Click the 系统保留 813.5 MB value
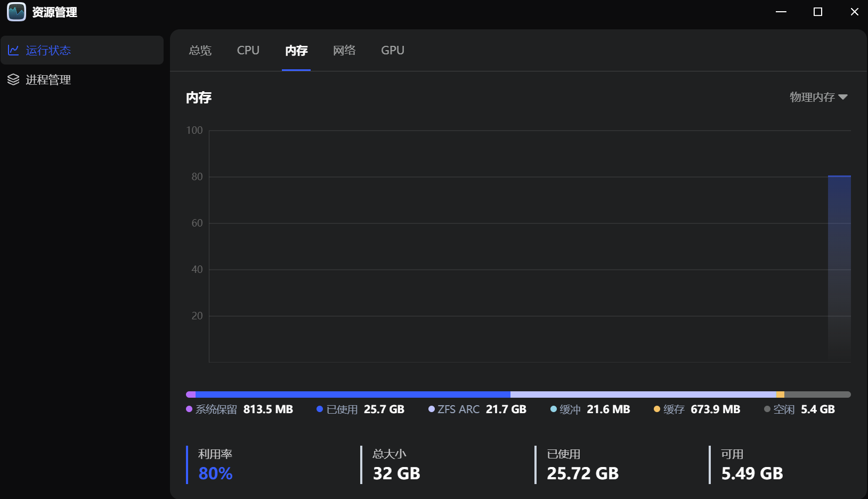Screen dimensions: 868x499 [268, 409]
